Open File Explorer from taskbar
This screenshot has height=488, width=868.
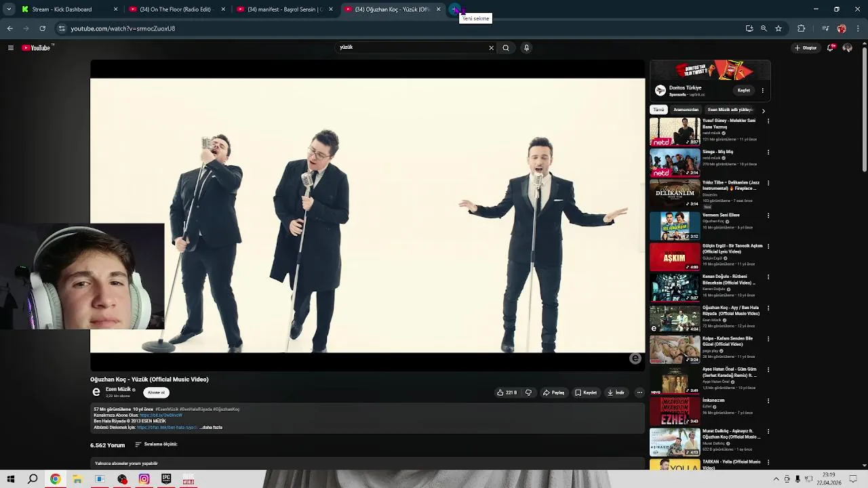77,479
